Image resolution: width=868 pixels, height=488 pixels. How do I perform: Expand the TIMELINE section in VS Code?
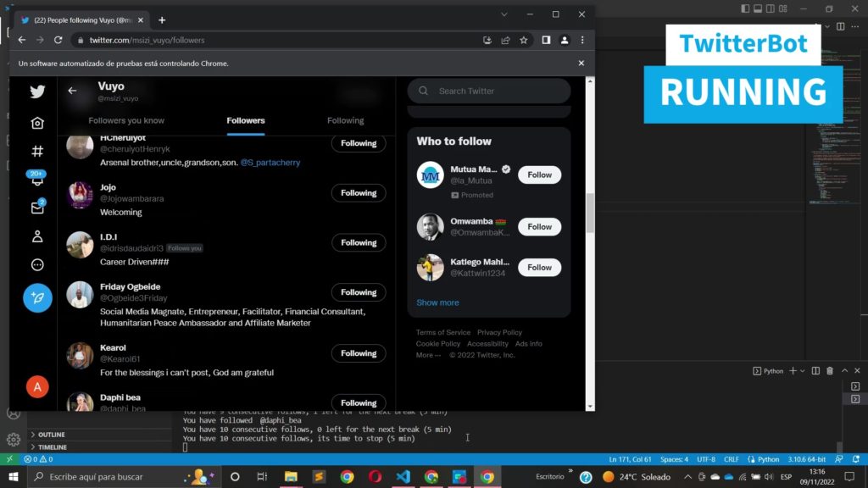51,447
